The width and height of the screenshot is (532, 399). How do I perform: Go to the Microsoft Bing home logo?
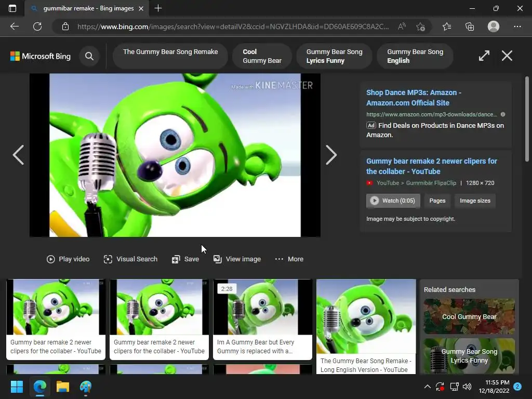click(41, 56)
